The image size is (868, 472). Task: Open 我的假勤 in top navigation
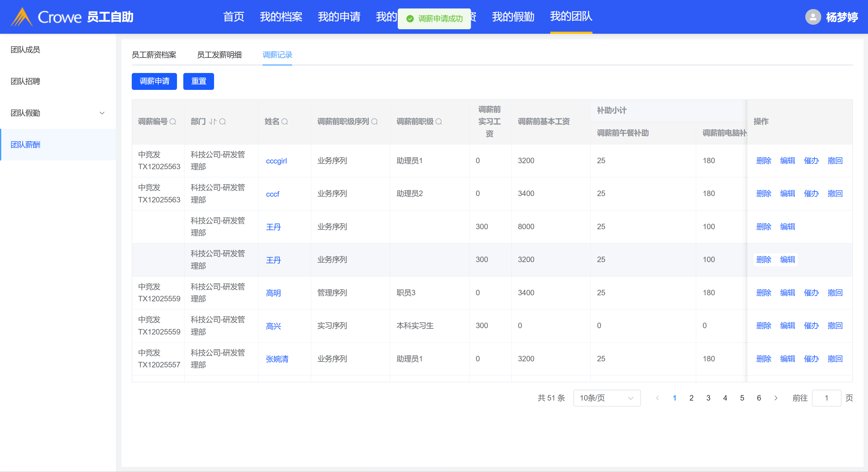coord(513,17)
